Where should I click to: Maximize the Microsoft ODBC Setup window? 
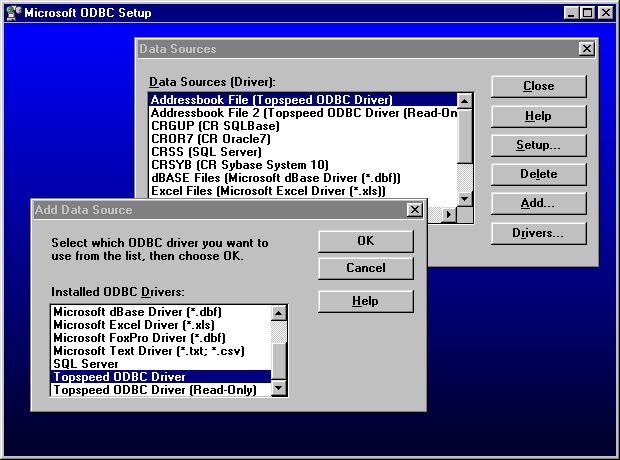(x=587, y=13)
